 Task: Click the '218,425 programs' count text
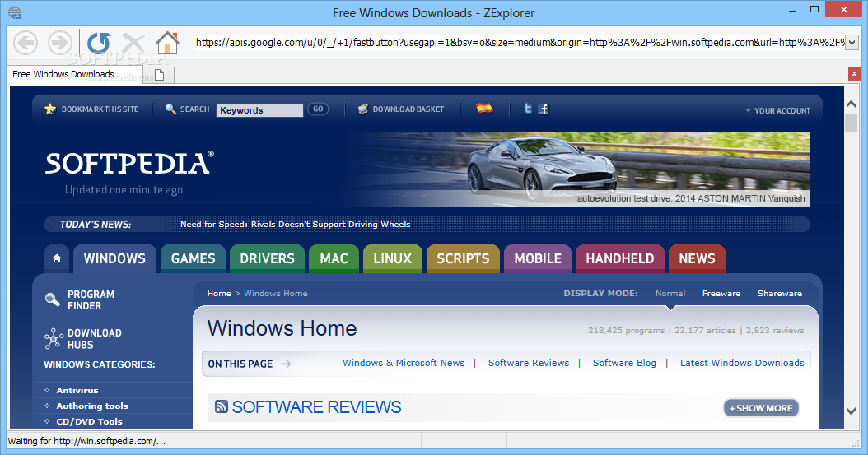(626, 330)
